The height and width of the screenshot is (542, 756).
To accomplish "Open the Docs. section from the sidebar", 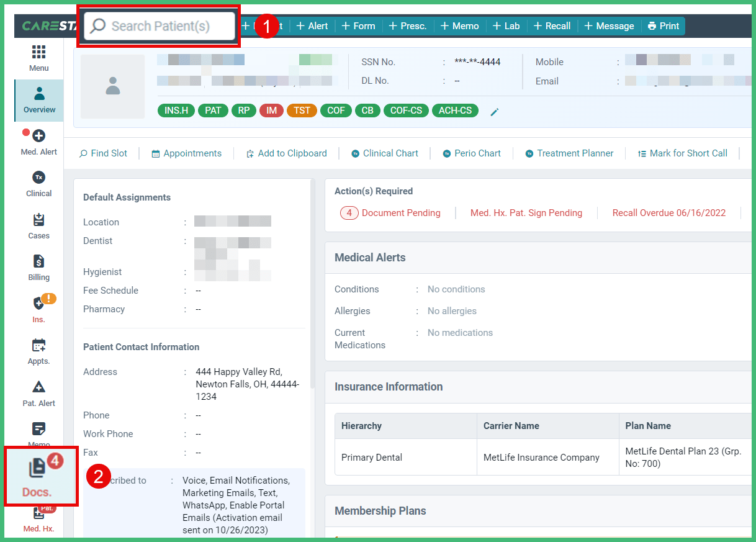I will [38, 476].
